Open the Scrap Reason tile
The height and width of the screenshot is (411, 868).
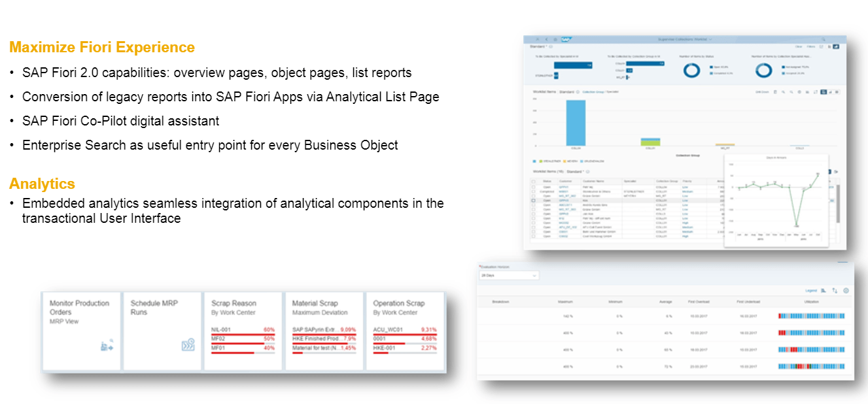242,331
